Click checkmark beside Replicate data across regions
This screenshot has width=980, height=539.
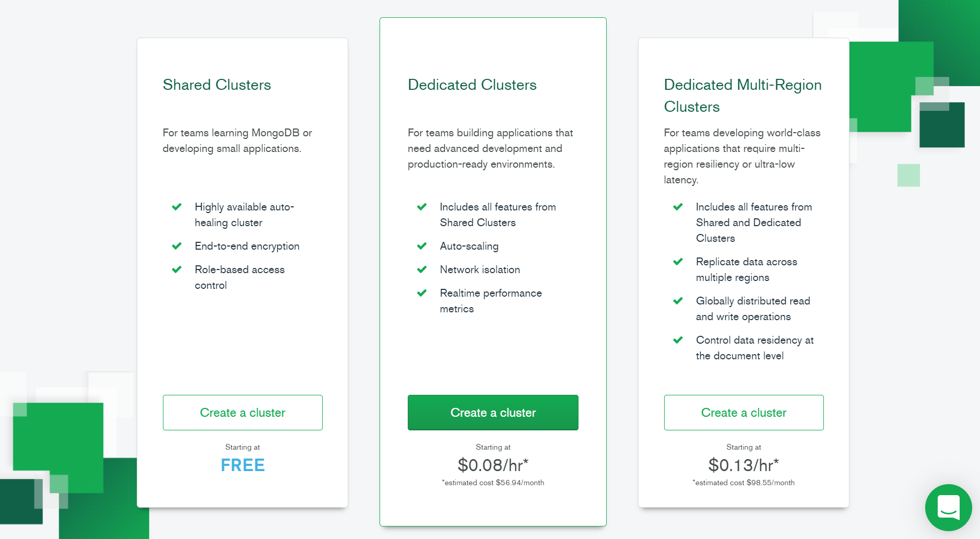[x=678, y=262]
